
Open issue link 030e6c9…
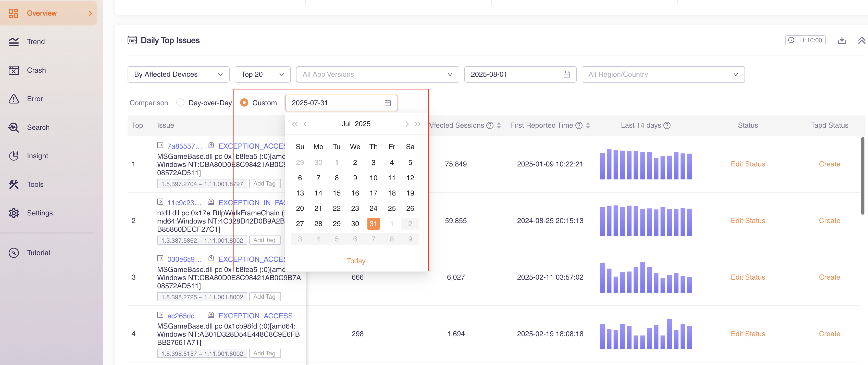click(x=184, y=259)
